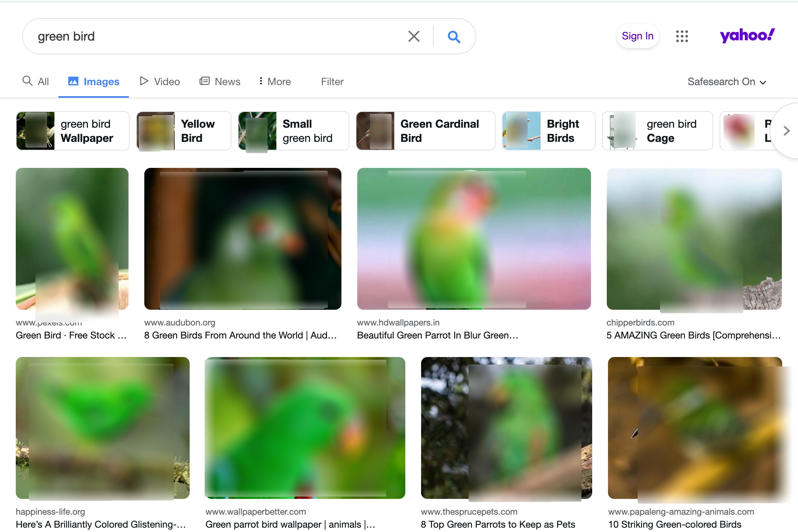Select the Images tab camera icon

pos(73,81)
